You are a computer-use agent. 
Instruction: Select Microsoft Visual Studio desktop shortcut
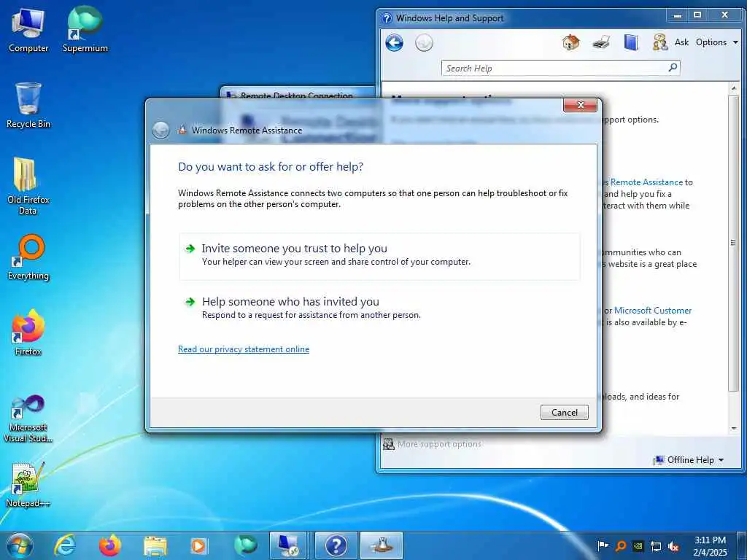pos(28,419)
